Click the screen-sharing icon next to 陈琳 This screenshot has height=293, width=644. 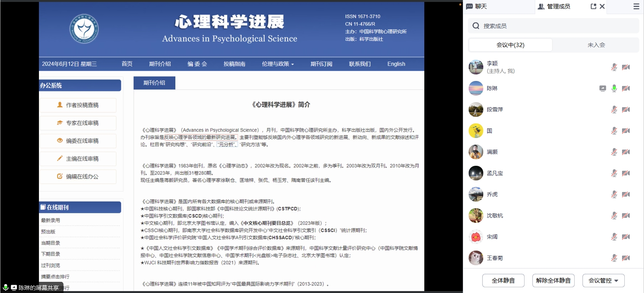[x=603, y=88]
